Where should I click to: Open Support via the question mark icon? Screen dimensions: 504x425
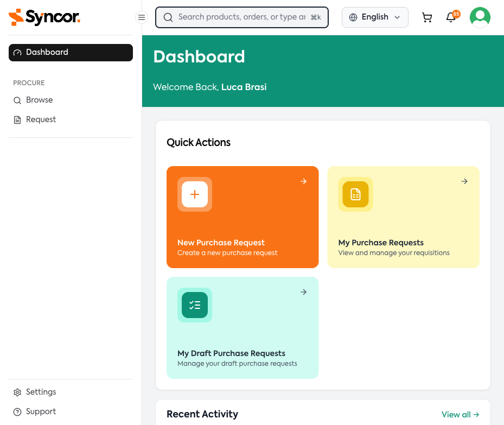(17, 411)
